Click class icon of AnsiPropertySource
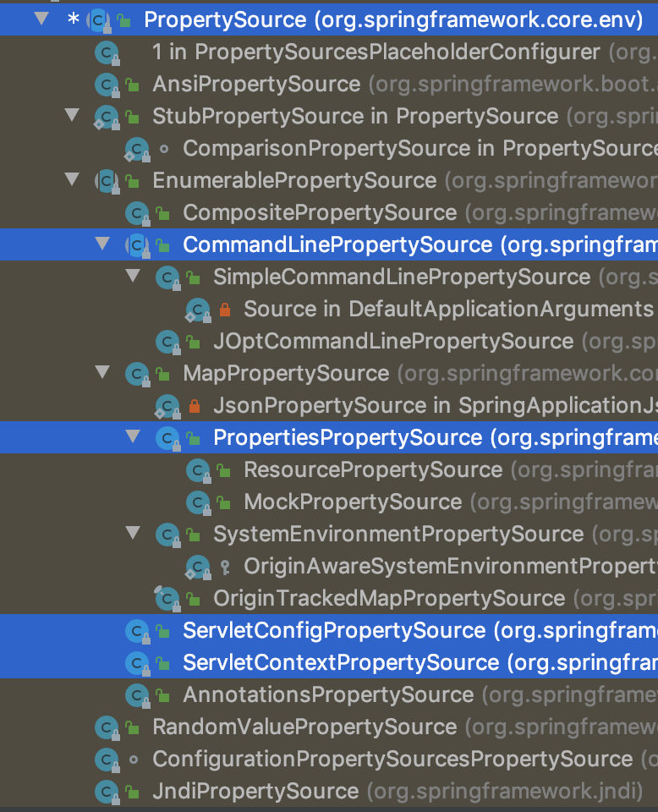The image size is (658, 812). tap(107, 85)
